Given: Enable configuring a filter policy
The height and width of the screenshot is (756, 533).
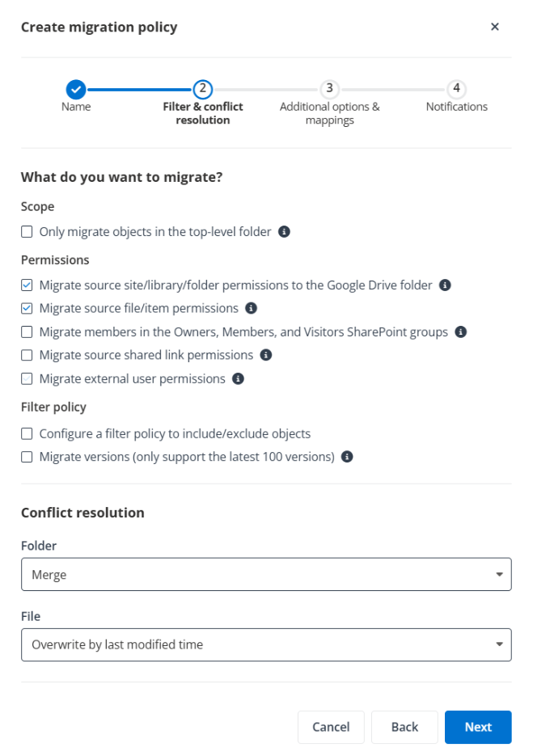Looking at the screenshot, I should pos(26,433).
